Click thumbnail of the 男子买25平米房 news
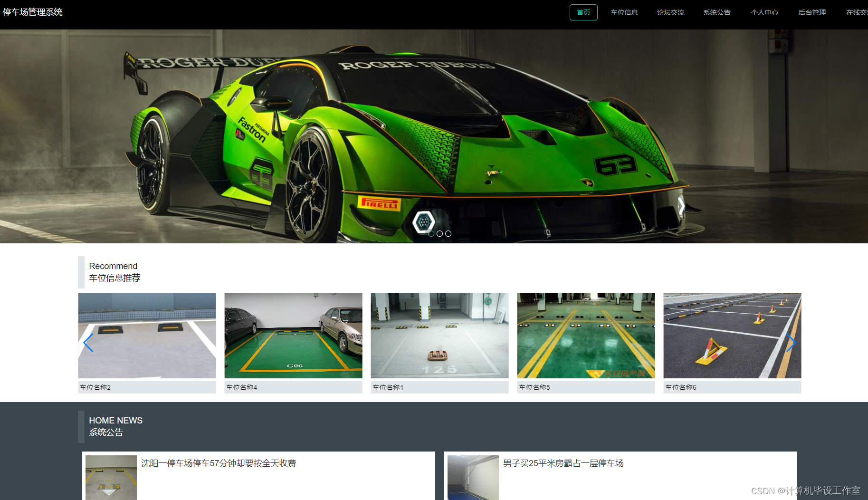The width and height of the screenshot is (868, 500). [473, 478]
